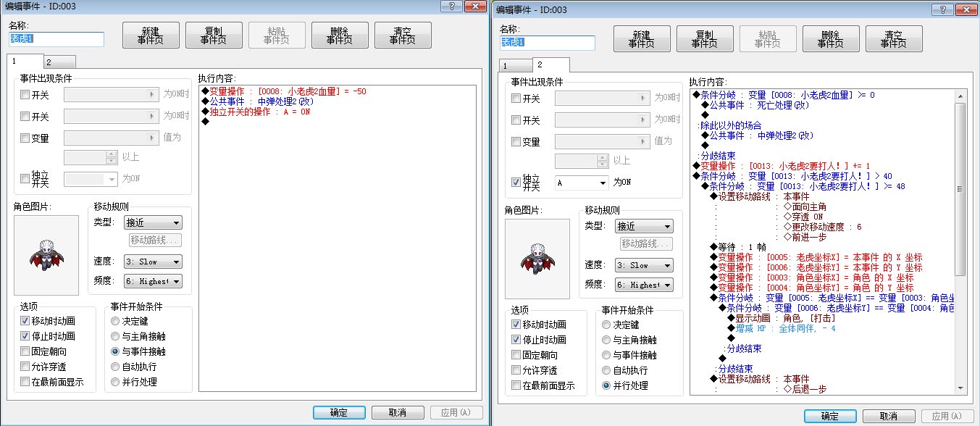Image resolution: width=980 pixels, height=426 pixels.
Task: Switch to page tab 2 in the left window
Action: 59,62
